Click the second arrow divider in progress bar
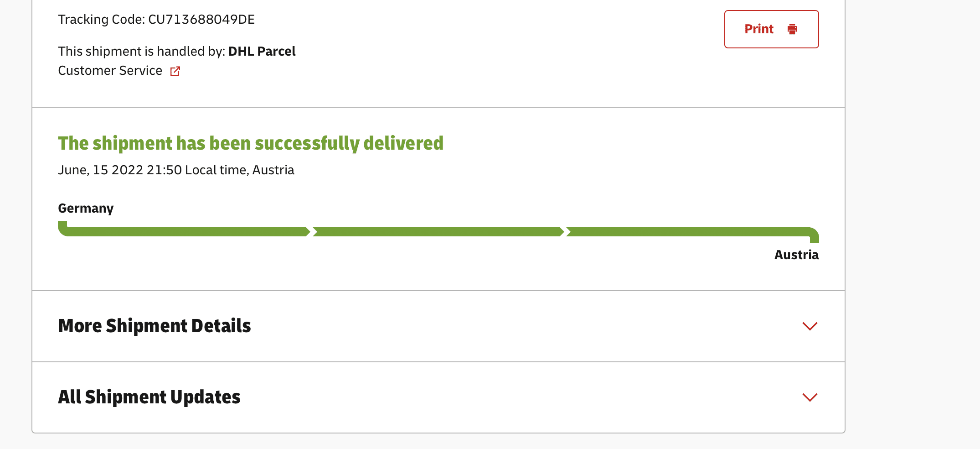This screenshot has width=980, height=449. (565, 232)
